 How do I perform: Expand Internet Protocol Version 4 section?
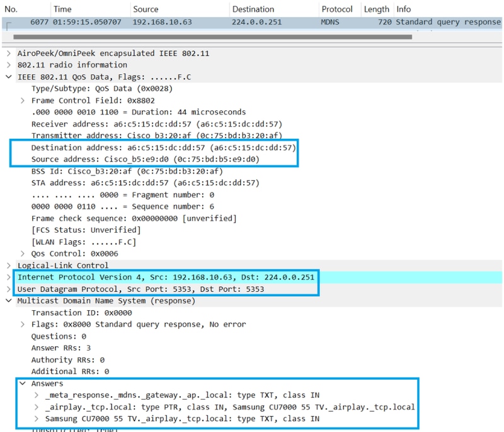tap(9, 277)
